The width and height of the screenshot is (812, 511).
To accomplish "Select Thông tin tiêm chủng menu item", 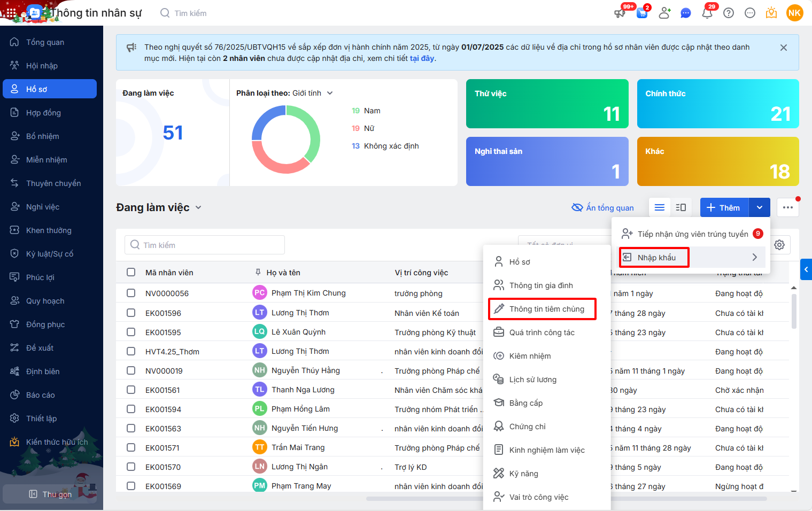I will point(546,309).
